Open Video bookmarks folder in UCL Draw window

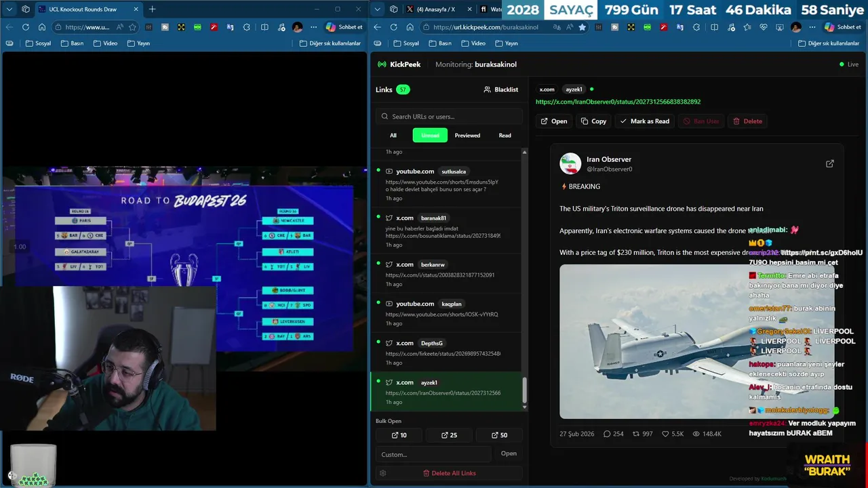tap(104, 43)
